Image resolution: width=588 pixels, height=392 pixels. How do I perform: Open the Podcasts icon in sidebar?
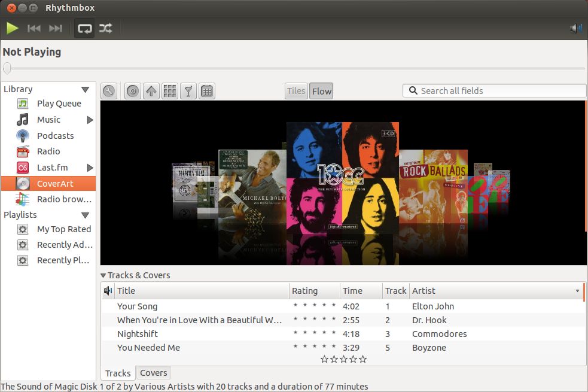(23, 136)
